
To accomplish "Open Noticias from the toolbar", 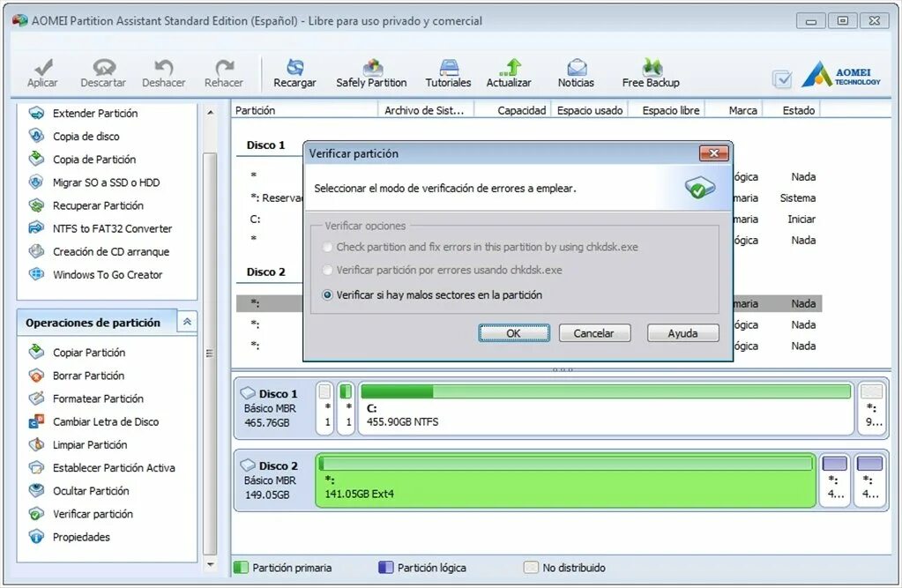I will [x=576, y=73].
